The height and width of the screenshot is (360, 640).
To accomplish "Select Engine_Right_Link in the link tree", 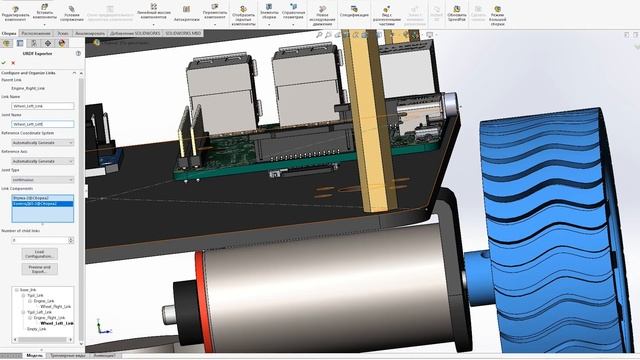I will pos(49,318).
